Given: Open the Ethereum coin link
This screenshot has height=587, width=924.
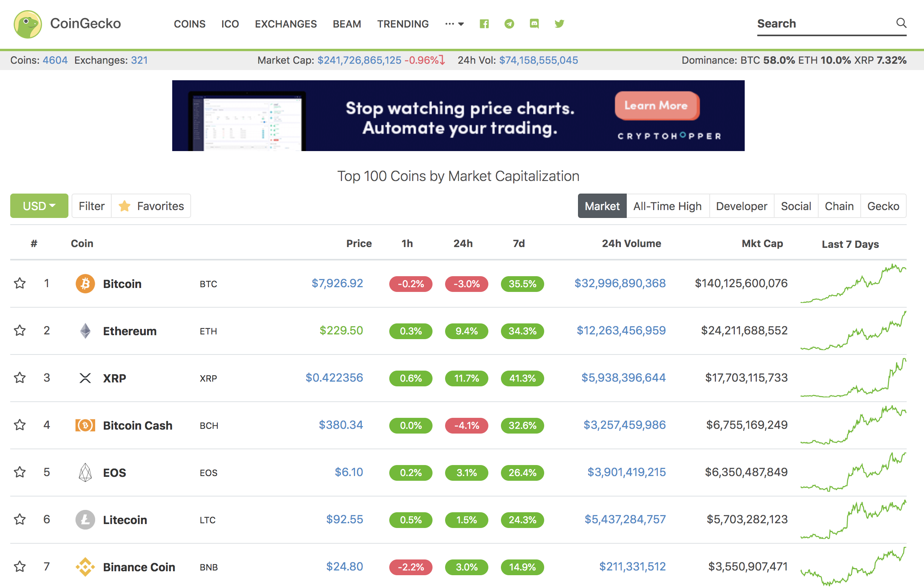Looking at the screenshot, I should click(130, 331).
